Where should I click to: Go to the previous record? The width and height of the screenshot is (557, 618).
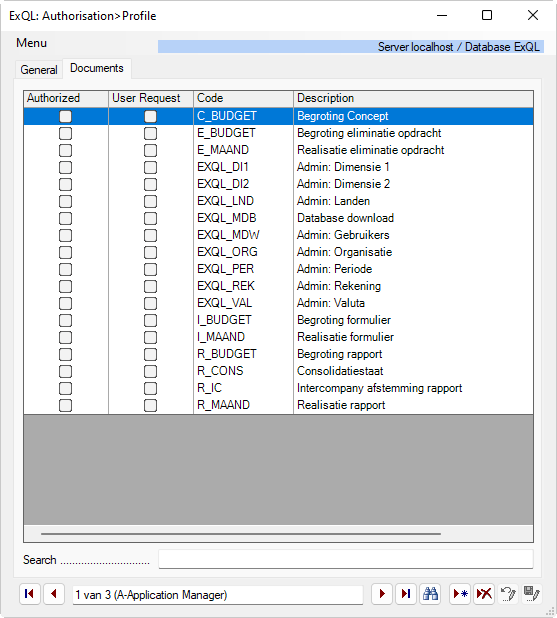(x=54, y=594)
